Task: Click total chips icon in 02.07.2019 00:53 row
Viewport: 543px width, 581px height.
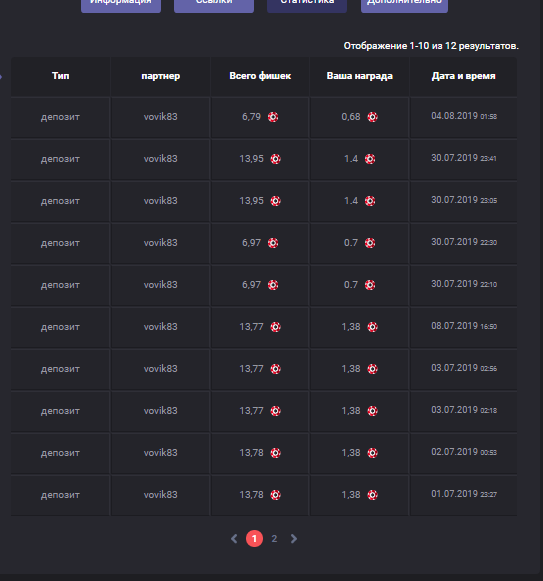Action: pos(275,453)
